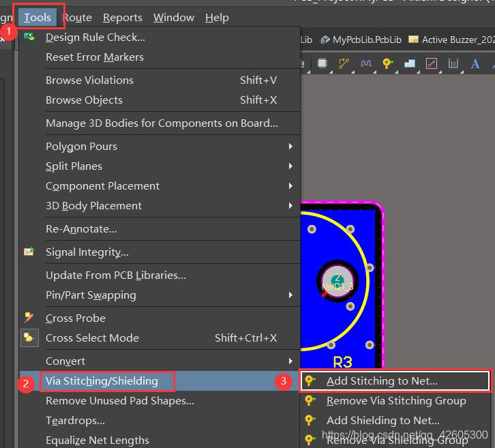Open the Window menu

(x=174, y=17)
